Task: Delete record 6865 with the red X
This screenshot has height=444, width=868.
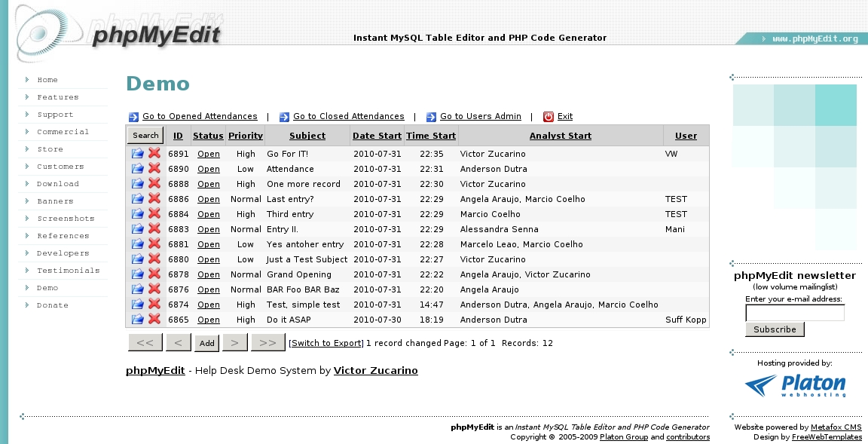Action: pyautogui.click(x=154, y=318)
